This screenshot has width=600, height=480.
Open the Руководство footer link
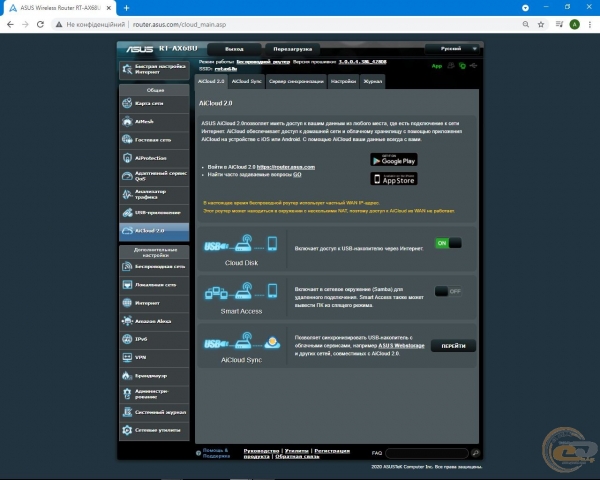click(x=261, y=451)
